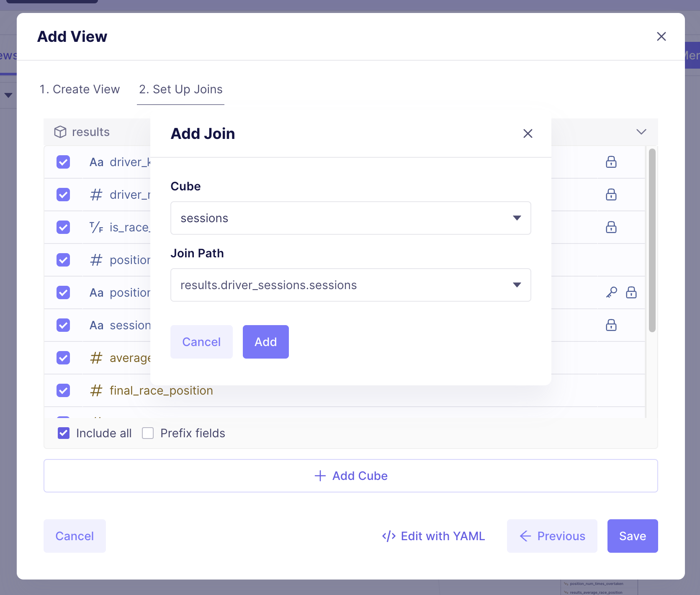Uncheck the final_race_position field checkbox
Viewport: 700px width, 595px height.
[63, 390]
